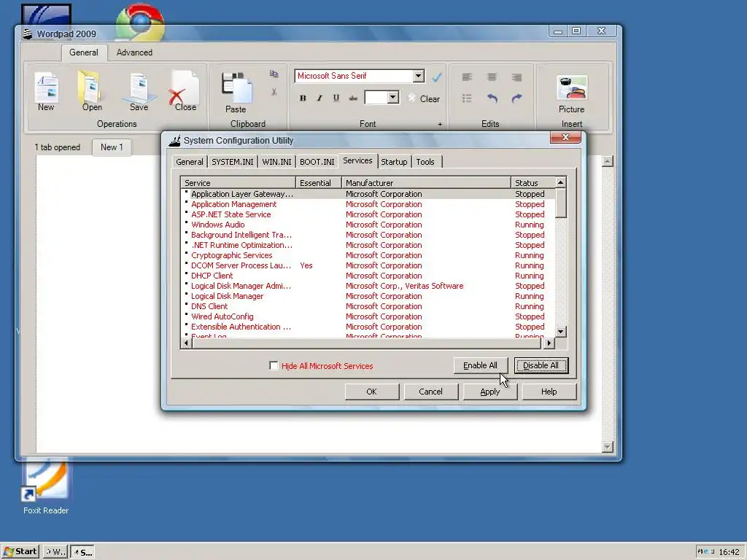This screenshot has width=747, height=560.
Task: Toggle Hide All Microsoft Services checkbox
Action: (274, 366)
